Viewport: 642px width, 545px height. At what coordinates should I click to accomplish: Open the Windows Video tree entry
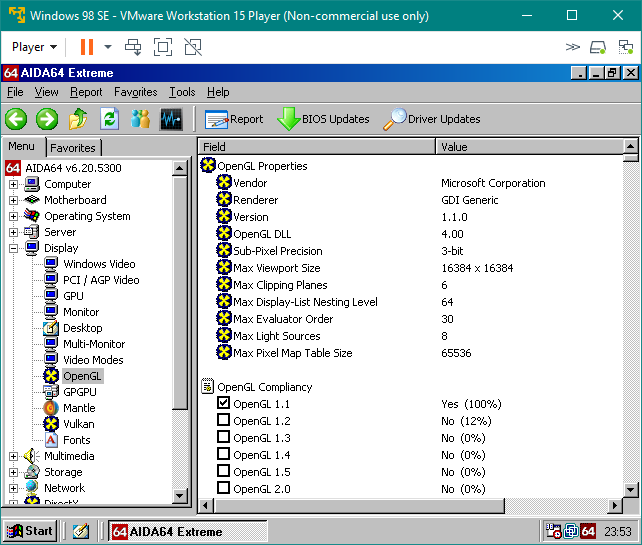99,264
